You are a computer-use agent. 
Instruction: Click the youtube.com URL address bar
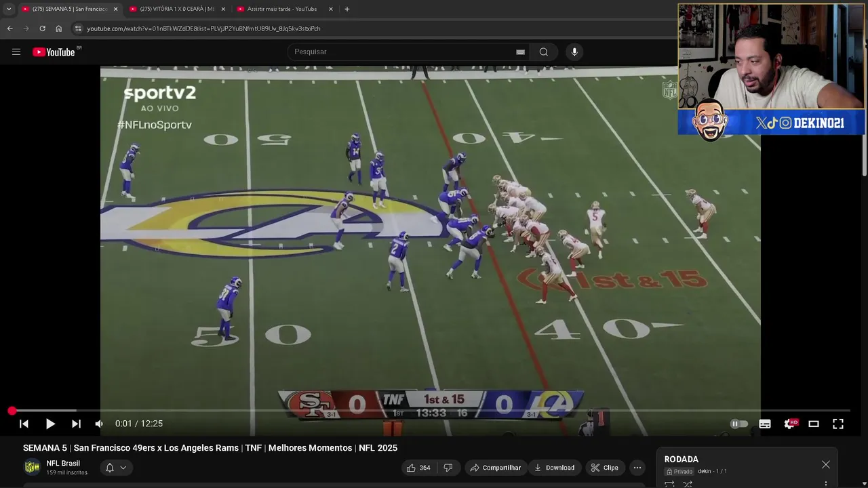coord(203,28)
